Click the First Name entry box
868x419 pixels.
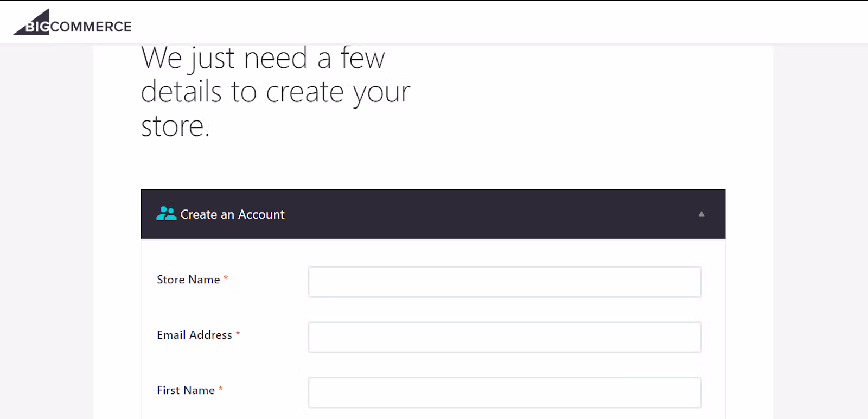[505, 392]
